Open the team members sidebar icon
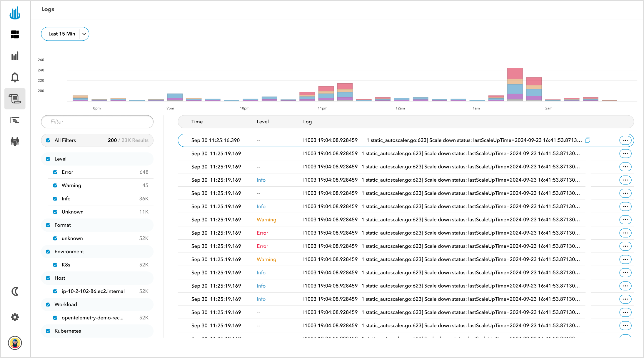The width and height of the screenshot is (644, 358). [x=15, y=142]
